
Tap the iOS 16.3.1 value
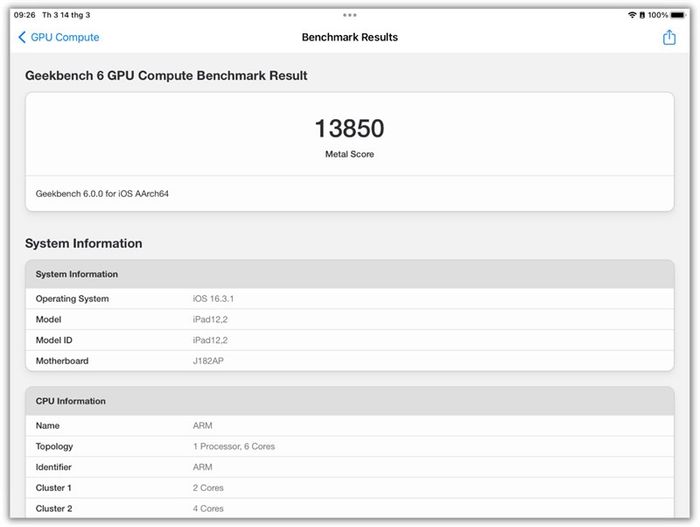[213, 299]
